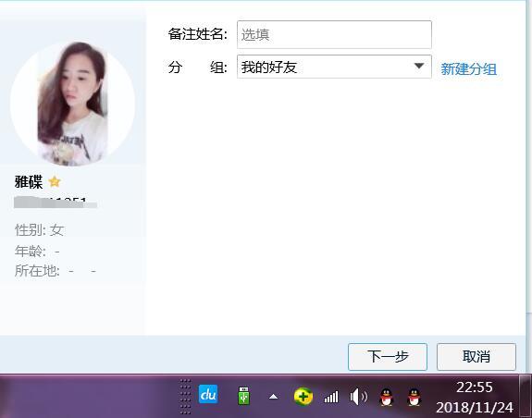
Task: Click the 备注姓名 input field
Action: pyautogui.click(x=334, y=34)
